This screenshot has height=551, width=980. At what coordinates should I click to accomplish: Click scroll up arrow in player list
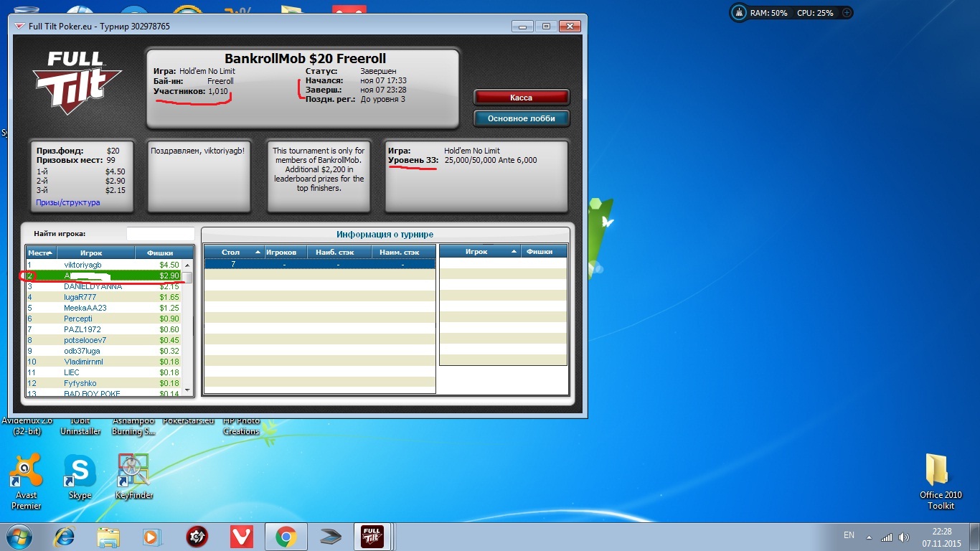188,265
